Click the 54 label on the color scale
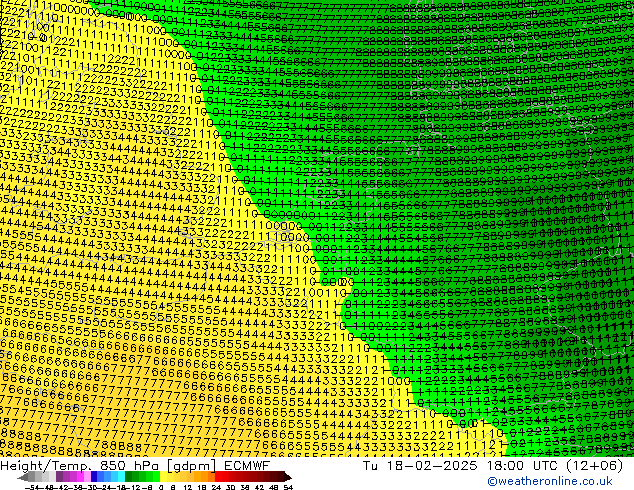 (x=288, y=487)
